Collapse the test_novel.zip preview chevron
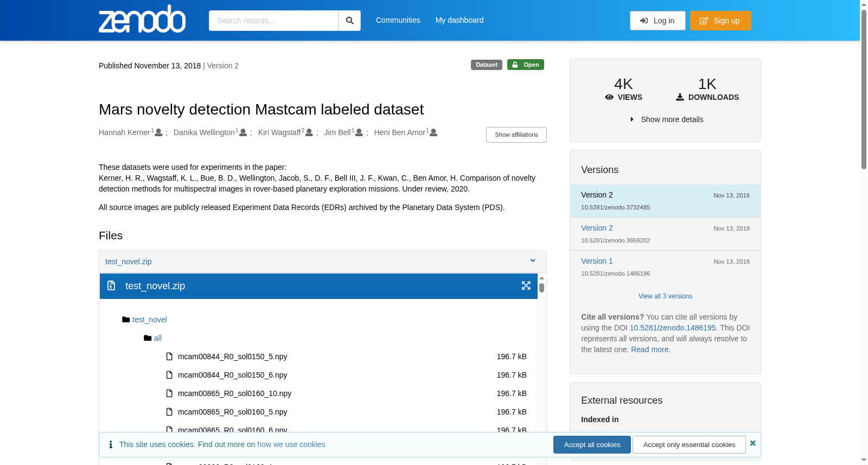Screen dimensions: 868x465 pyautogui.click(x=533, y=261)
